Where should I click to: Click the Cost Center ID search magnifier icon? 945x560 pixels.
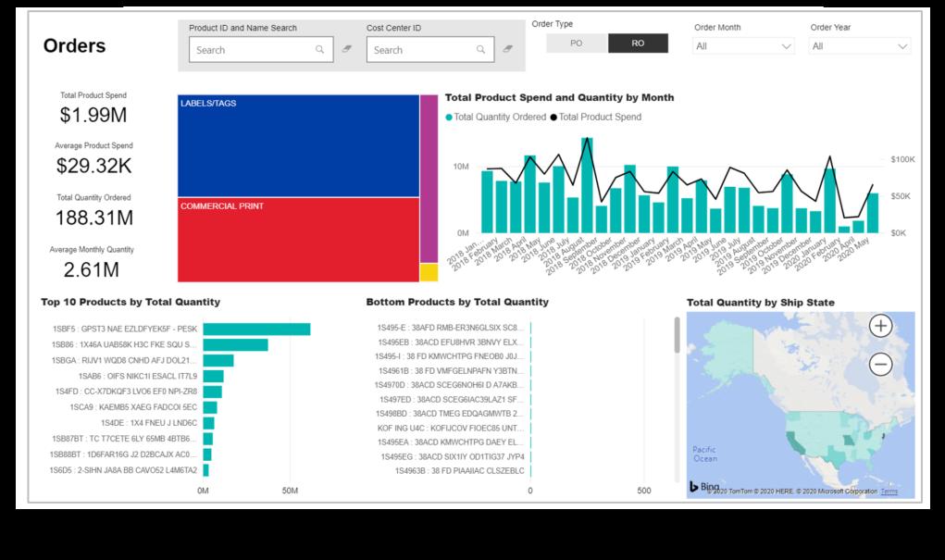(480, 49)
